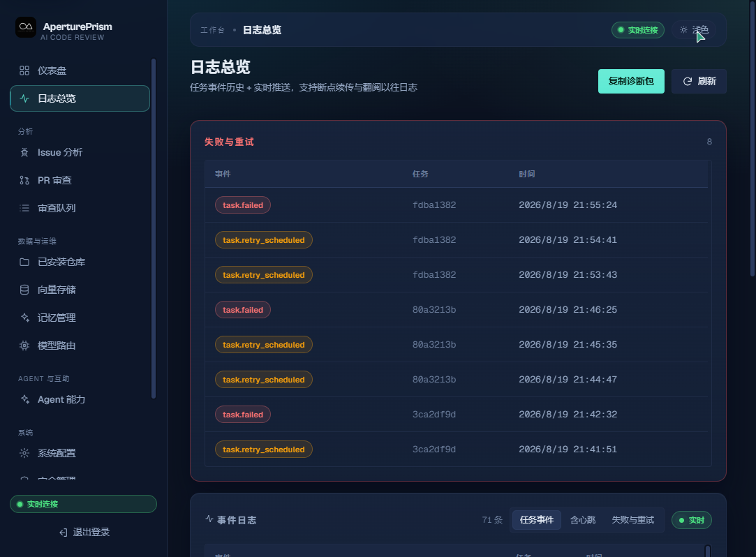Click the 时间 column header in 失败与重试
Viewport: 756px width, 557px height.
pos(527,174)
